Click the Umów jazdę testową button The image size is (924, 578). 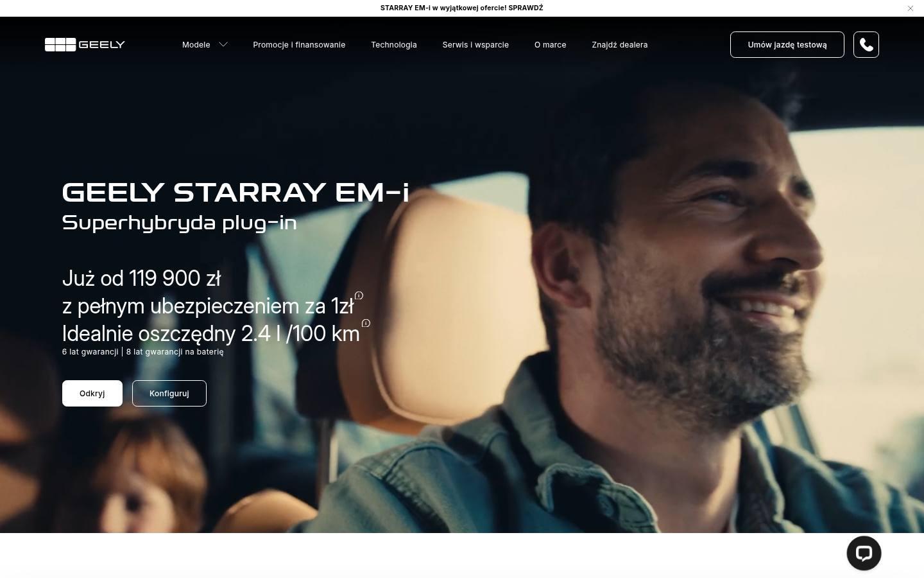click(787, 44)
